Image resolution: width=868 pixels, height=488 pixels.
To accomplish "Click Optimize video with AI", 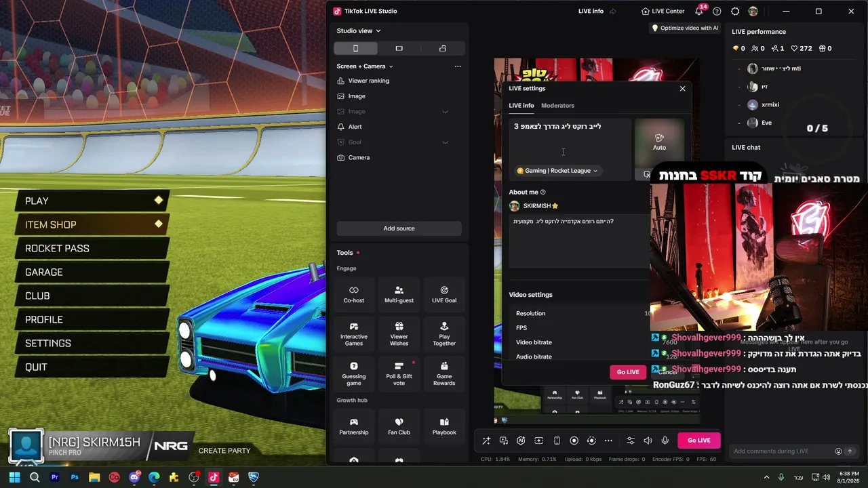I will point(685,28).
